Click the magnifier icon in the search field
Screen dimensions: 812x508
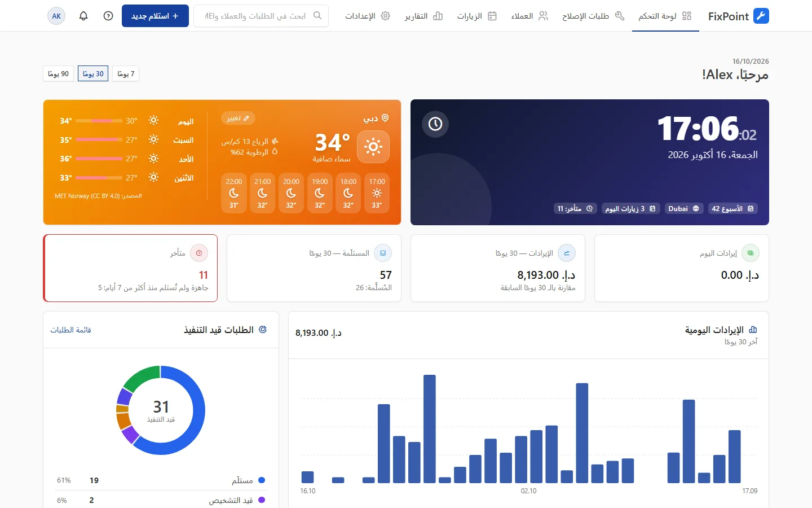317,16
